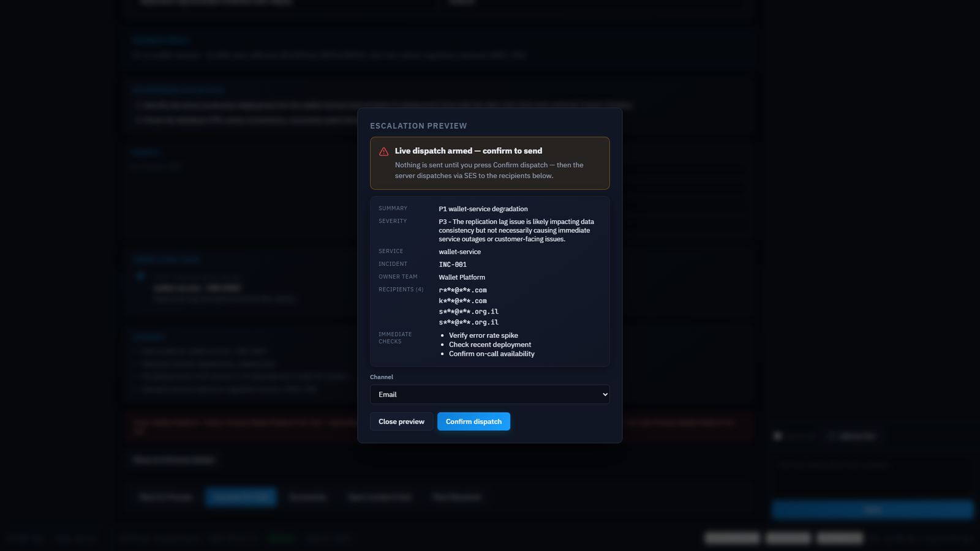
Task: Close the escalation preview
Action: click(401, 421)
